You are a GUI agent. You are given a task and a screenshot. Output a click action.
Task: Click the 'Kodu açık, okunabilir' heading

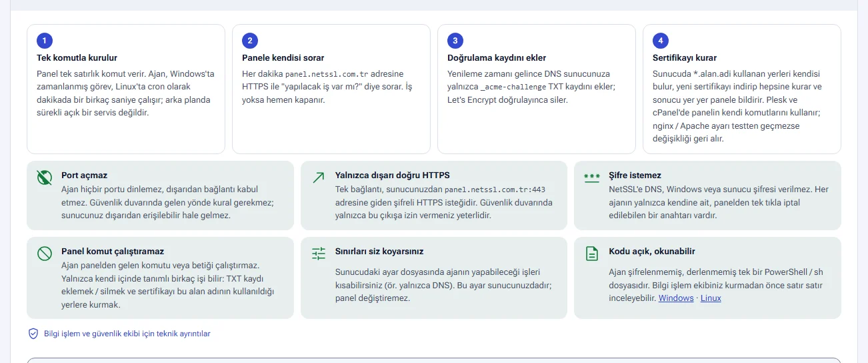[652, 252]
